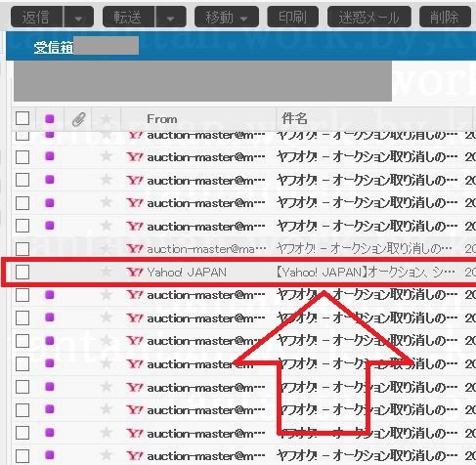The image size is (476, 465).
Task: Tick the checkbox of the Yahoo! JAPAN email
Action: [22, 272]
